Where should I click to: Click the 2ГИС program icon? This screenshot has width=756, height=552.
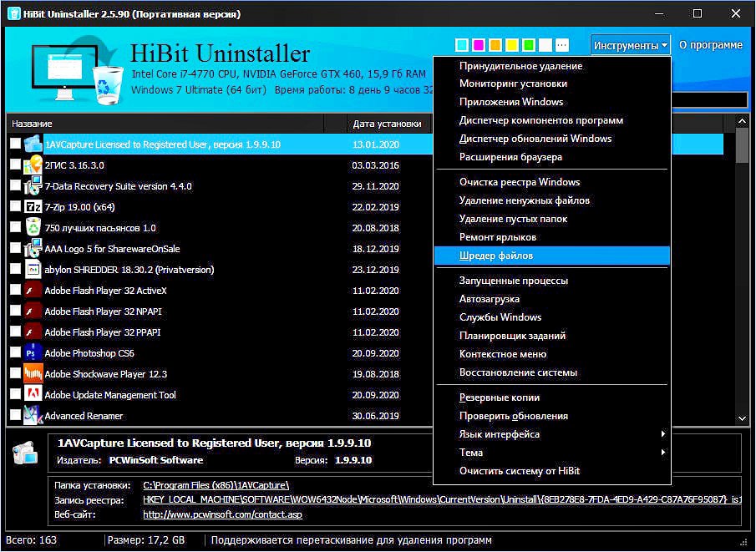point(33,165)
